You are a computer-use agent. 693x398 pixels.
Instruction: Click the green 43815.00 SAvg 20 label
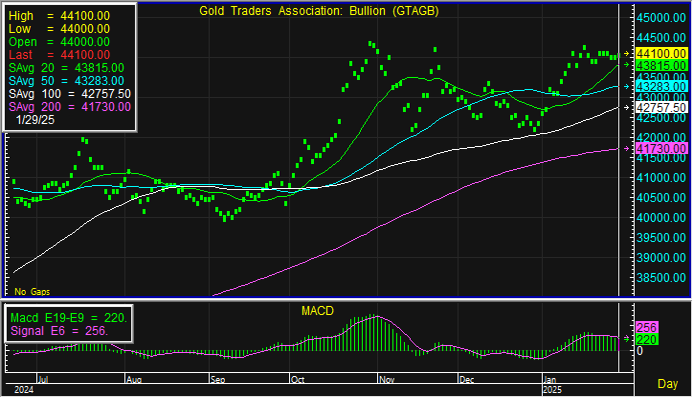tap(661, 65)
